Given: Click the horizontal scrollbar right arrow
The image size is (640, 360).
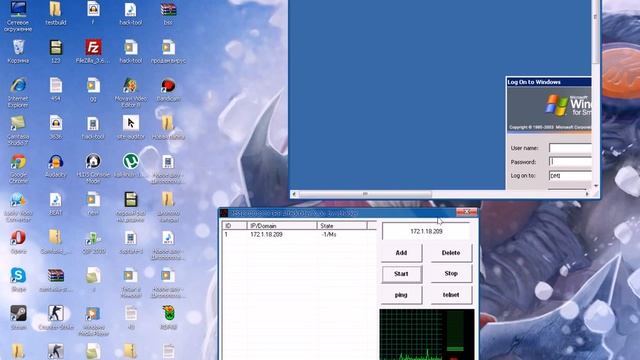Looking at the screenshot, I should point(587,194).
